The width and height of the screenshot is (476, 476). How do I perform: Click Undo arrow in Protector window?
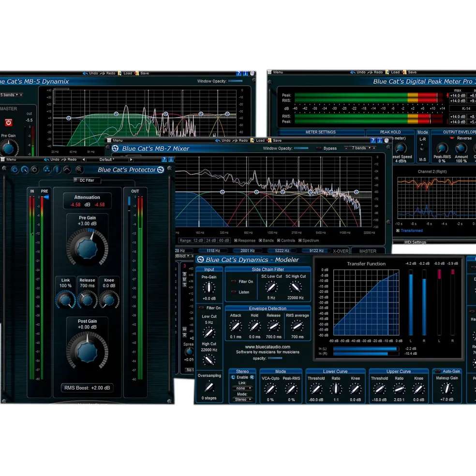[46, 159]
